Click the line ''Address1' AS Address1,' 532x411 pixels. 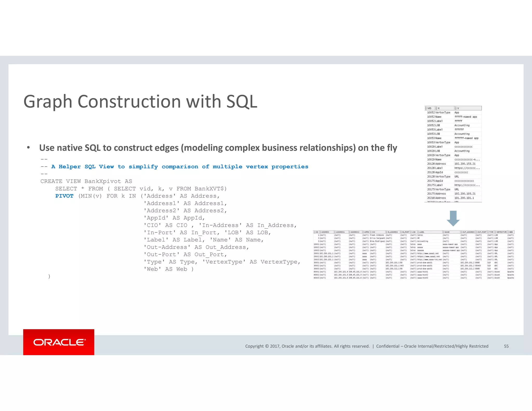click(185, 203)
